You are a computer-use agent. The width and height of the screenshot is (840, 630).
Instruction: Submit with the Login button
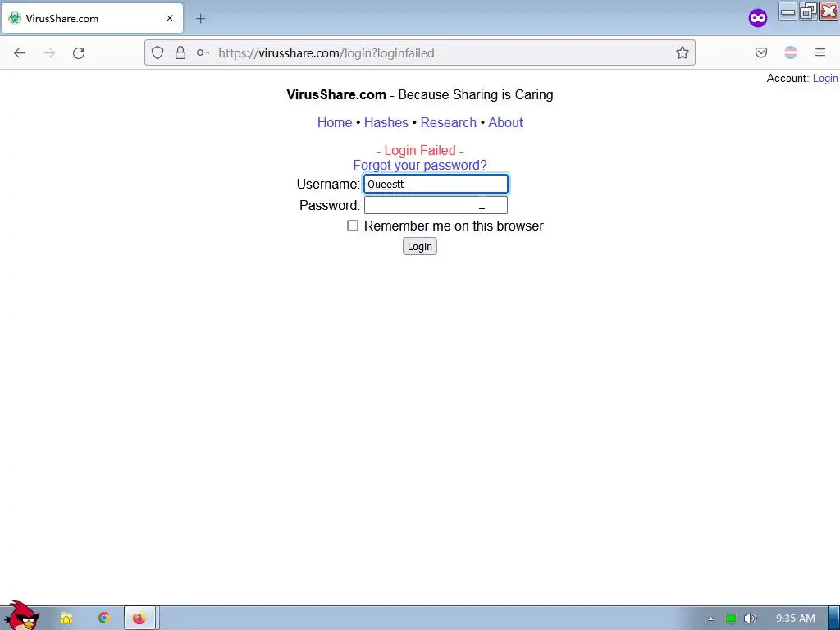419,246
